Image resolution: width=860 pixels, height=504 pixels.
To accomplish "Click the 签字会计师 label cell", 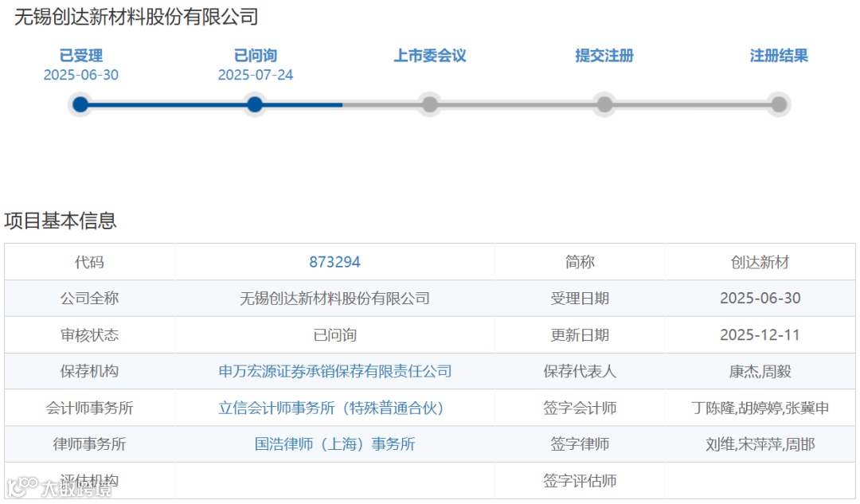I will (x=580, y=408).
